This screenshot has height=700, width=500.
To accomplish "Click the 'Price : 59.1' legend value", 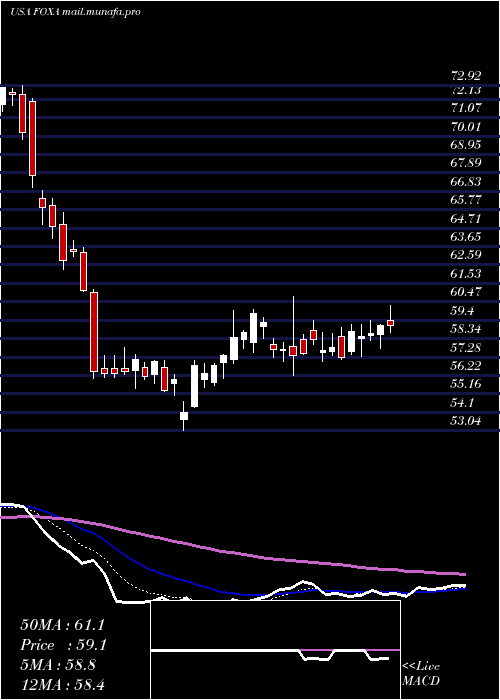I will click(64, 645).
